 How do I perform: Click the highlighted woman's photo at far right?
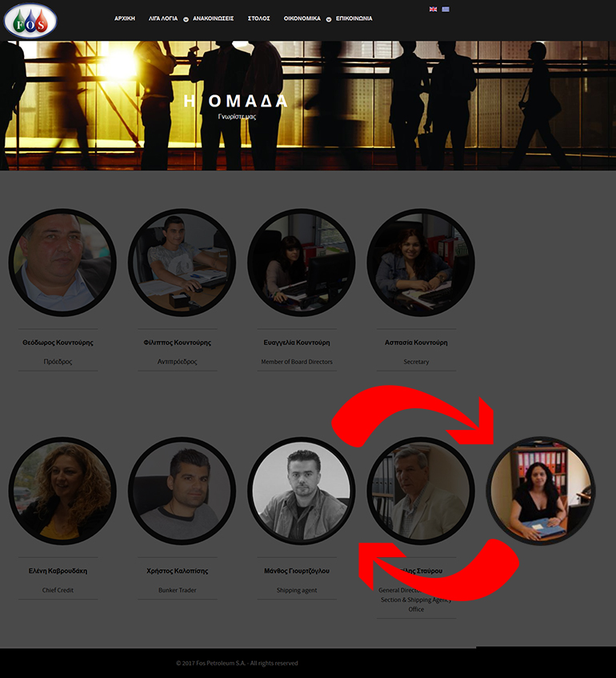coord(541,491)
